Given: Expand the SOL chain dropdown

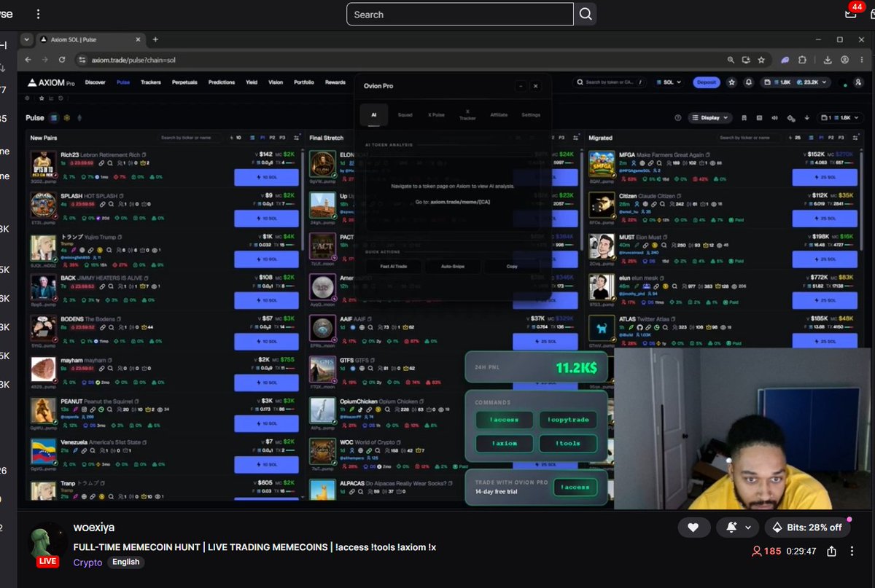Looking at the screenshot, I should coord(669,82).
